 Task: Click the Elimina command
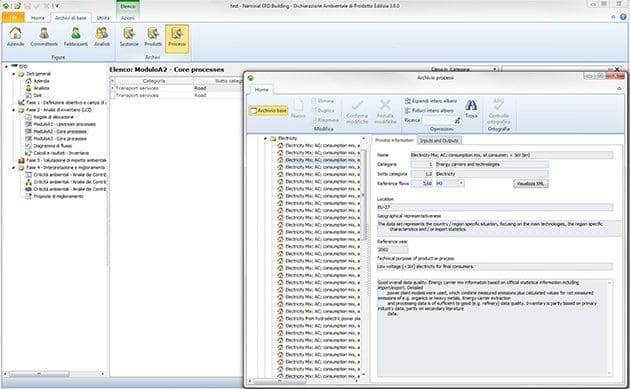click(323, 101)
